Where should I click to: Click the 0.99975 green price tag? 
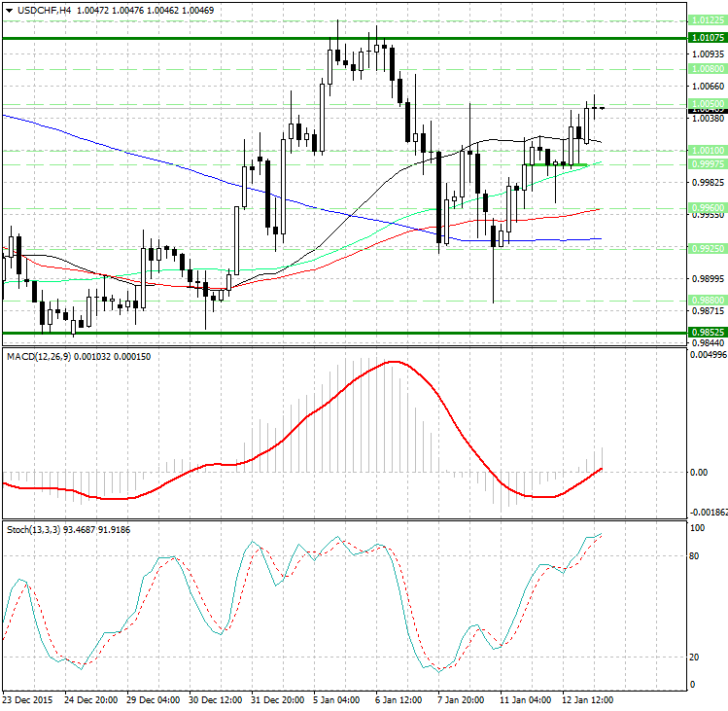[706, 164]
